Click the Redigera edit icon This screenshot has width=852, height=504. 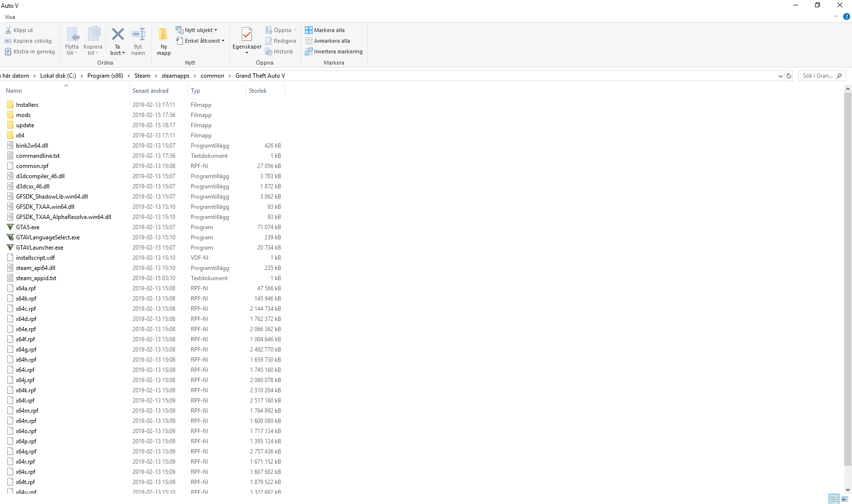(268, 41)
